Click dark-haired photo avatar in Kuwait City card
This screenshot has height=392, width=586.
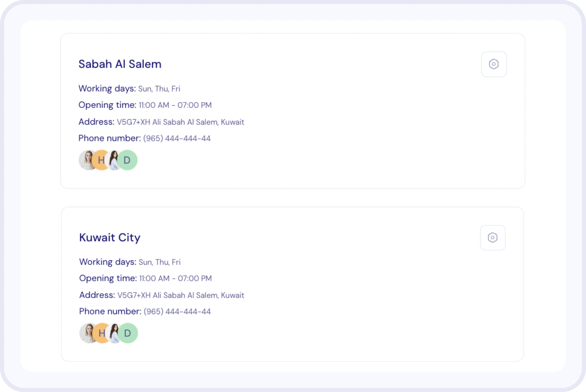(x=115, y=333)
